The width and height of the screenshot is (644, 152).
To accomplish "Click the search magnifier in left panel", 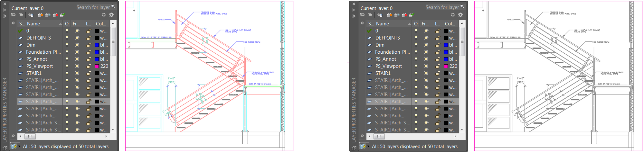I will [x=113, y=6].
